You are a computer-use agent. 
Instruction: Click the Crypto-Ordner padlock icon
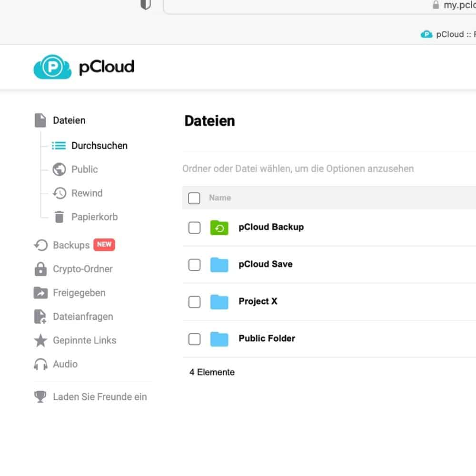tap(40, 269)
